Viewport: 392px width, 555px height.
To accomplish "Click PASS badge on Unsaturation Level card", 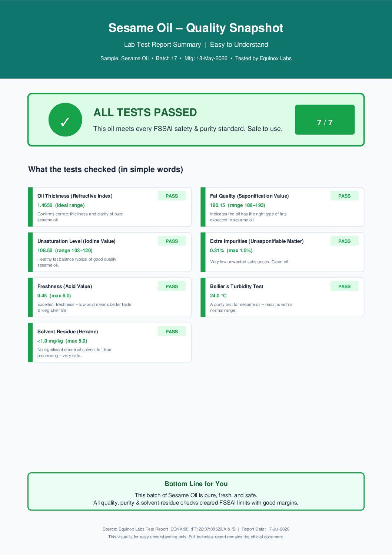I will (172, 241).
